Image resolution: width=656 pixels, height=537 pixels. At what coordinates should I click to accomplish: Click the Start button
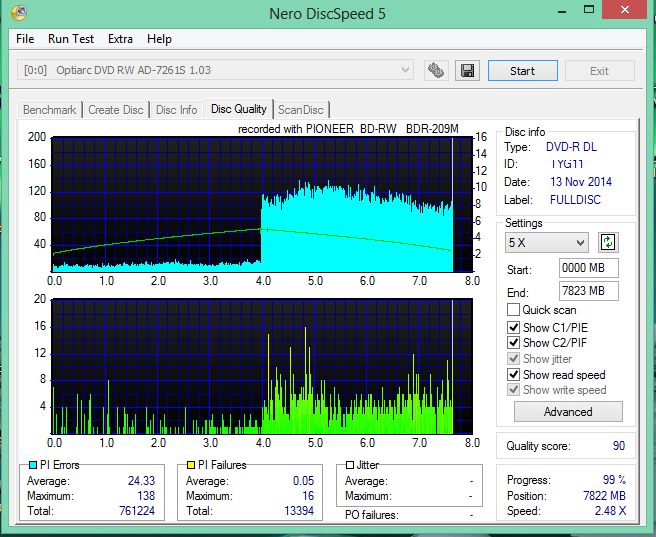coord(523,71)
